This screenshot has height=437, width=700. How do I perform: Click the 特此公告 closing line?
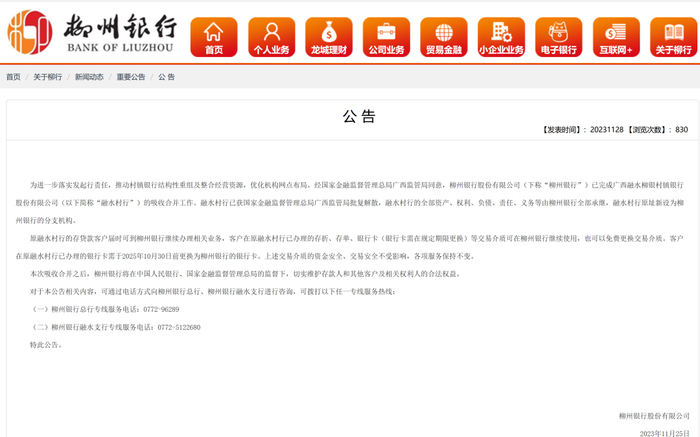(x=46, y=345)
